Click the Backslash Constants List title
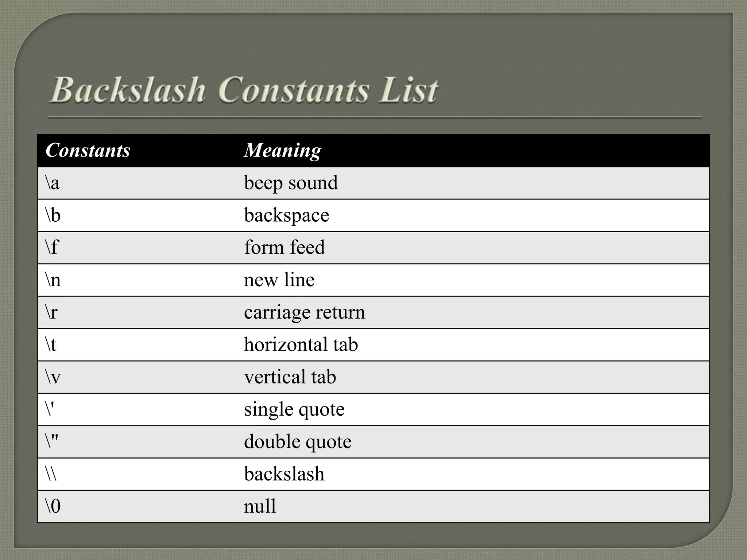 [x=243, y=89]
